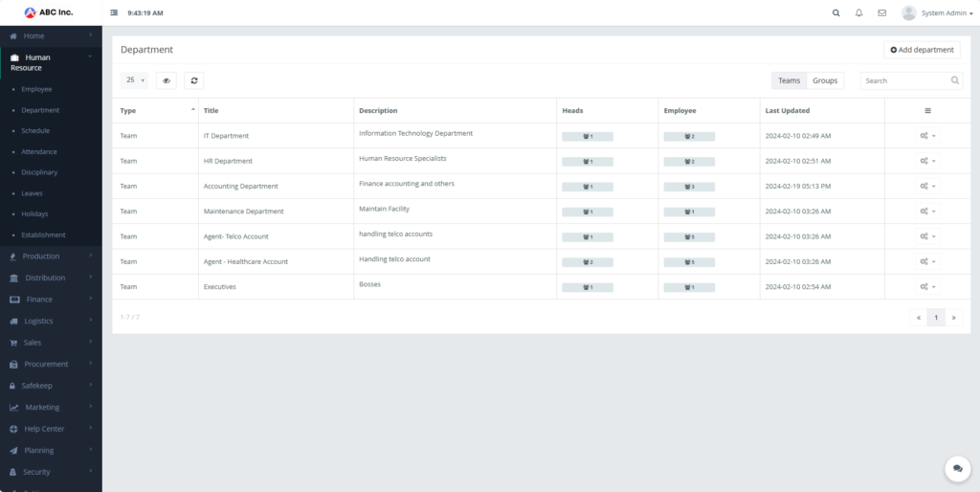980x492 pixels.
Task: Open Schedule in the sidebar submenu
Action: [x=35, y=131]
